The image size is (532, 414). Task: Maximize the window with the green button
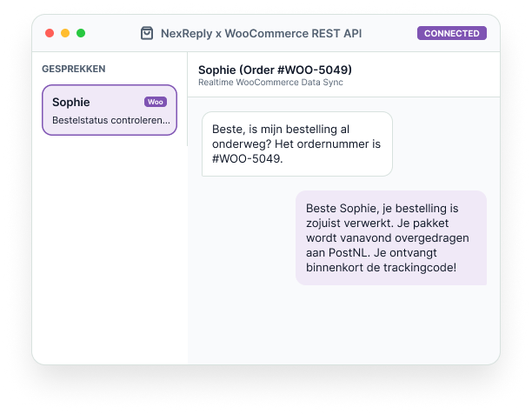point(81,33)
